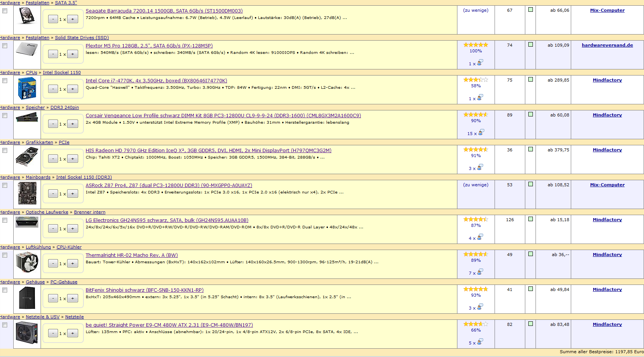Go to Brenner intern category

tap(90, 212)
